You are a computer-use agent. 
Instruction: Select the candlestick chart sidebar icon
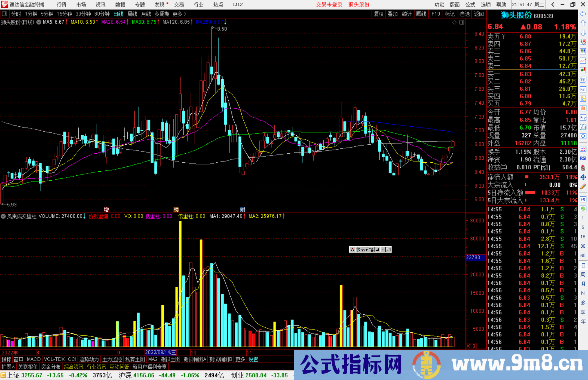[x=583, y=70]
